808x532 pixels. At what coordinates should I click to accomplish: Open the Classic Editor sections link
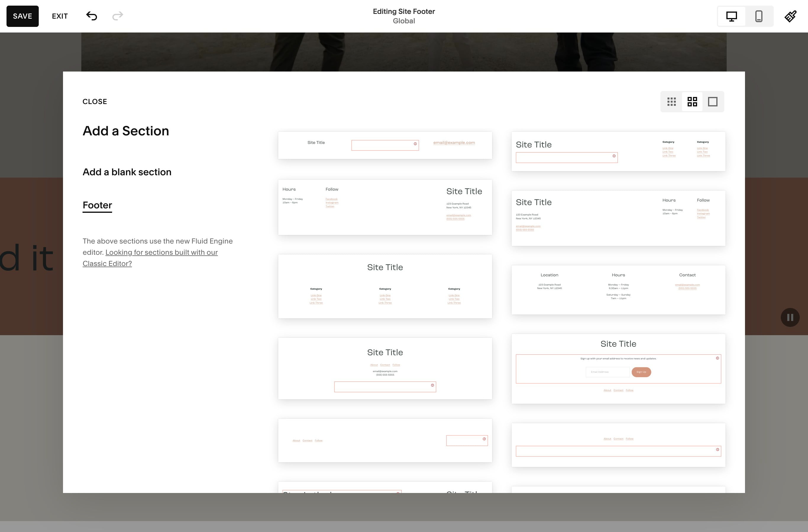coord(150,258)
